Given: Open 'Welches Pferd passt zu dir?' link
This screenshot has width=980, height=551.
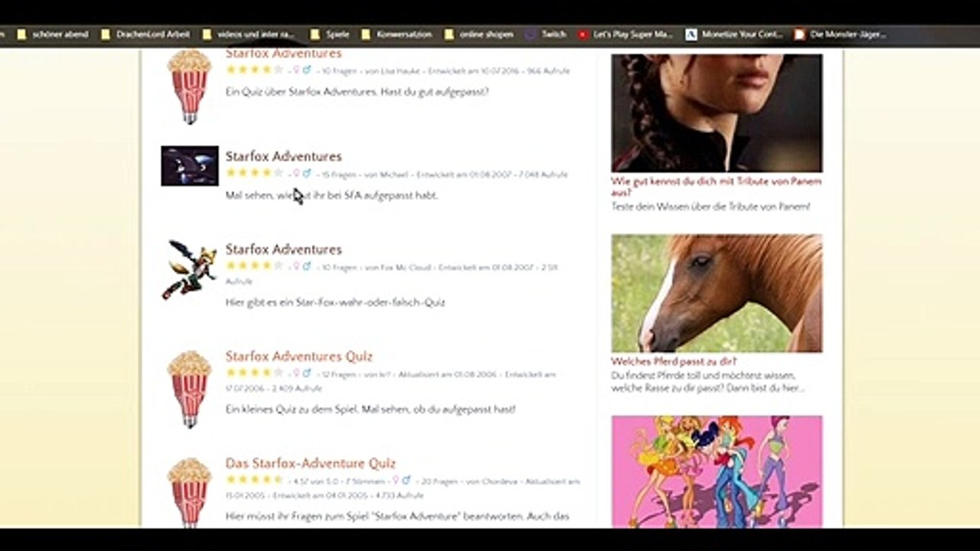Looking at the screenshot, I should coord(674,361).
